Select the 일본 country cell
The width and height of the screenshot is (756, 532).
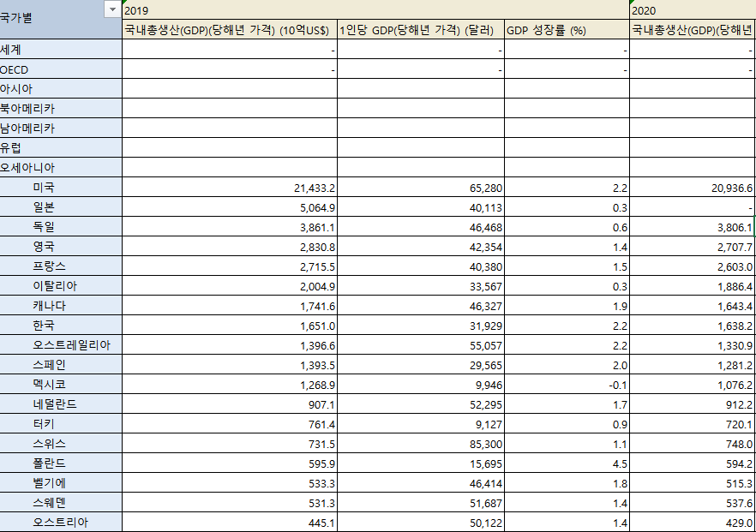point(61,207)
